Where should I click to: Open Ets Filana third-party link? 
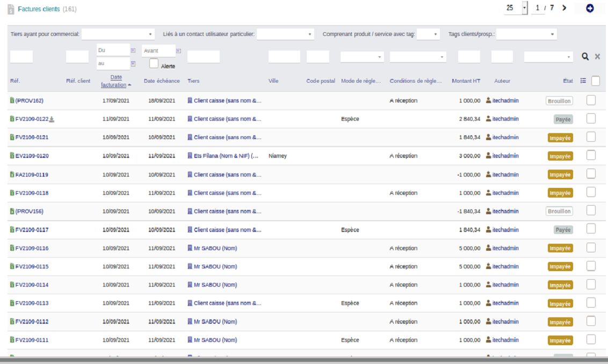[x=226, y=156]
